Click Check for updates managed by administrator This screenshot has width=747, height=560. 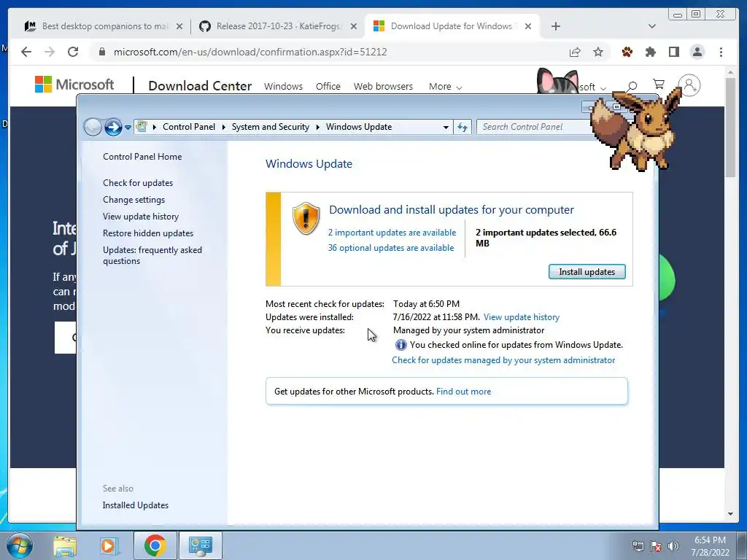click(x=503, y=360)
